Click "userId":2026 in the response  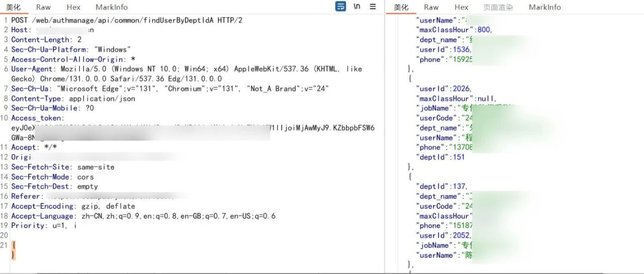(x=443, y=89)
